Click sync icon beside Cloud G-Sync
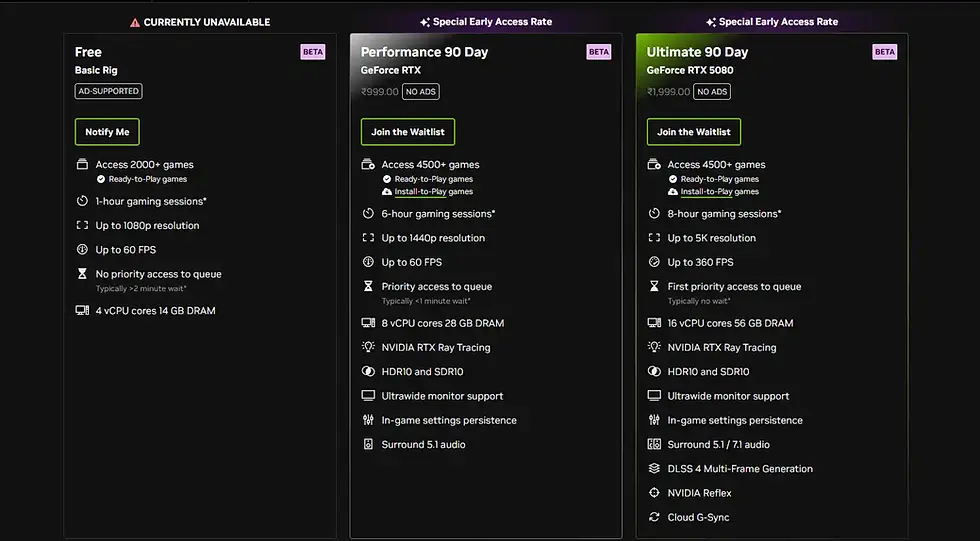Viewport: 980px width, 541px height. point(654,517)
